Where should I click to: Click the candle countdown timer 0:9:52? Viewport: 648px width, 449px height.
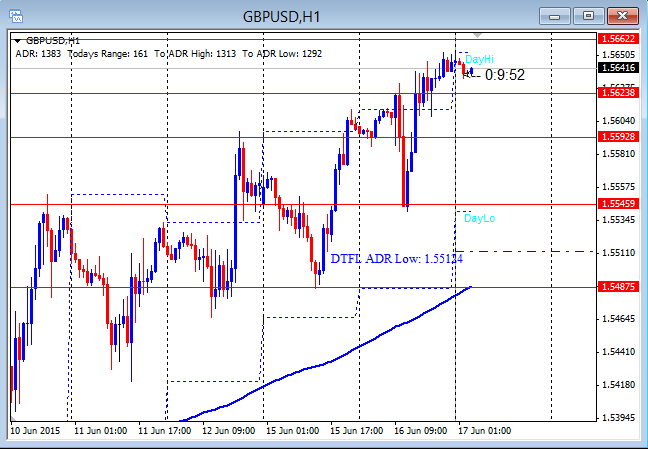coord(505,75)
